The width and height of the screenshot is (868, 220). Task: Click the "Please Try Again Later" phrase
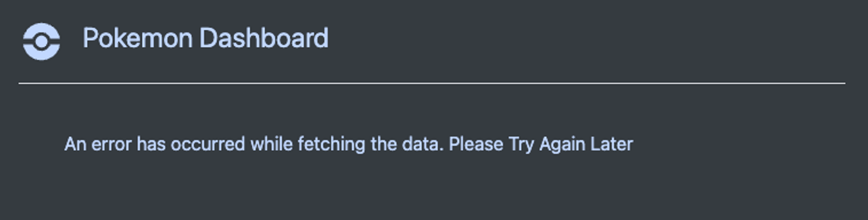click(541, 144)
